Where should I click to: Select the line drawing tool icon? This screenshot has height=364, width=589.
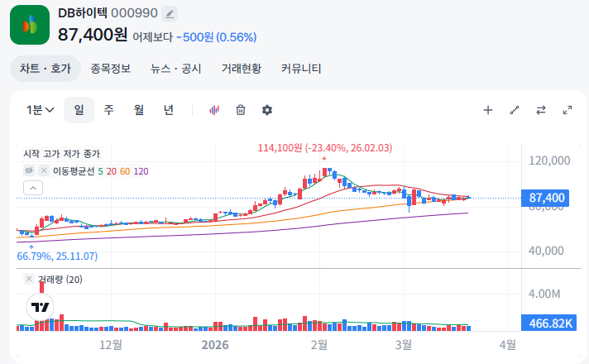pyautogui.click(x=515, y=110)
